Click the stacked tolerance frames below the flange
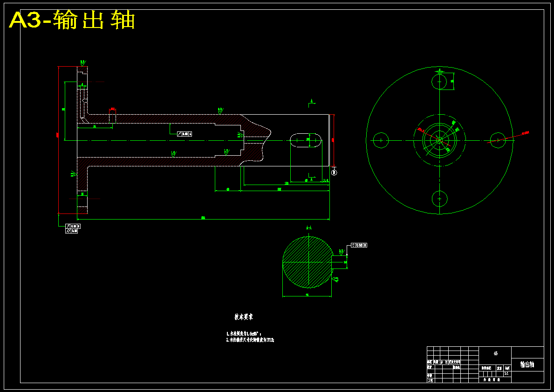554x392 pixels. click(73, 229)
